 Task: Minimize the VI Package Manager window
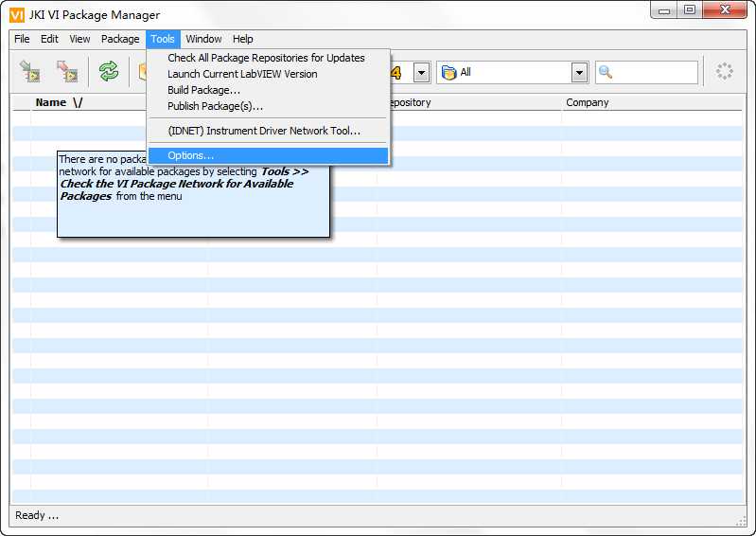[664, 10]
